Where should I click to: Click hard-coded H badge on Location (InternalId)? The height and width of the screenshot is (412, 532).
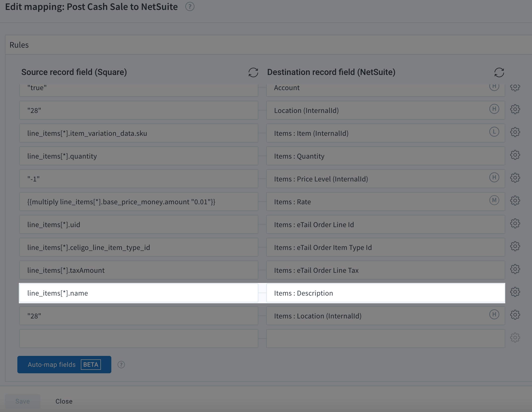click(494, 109)
